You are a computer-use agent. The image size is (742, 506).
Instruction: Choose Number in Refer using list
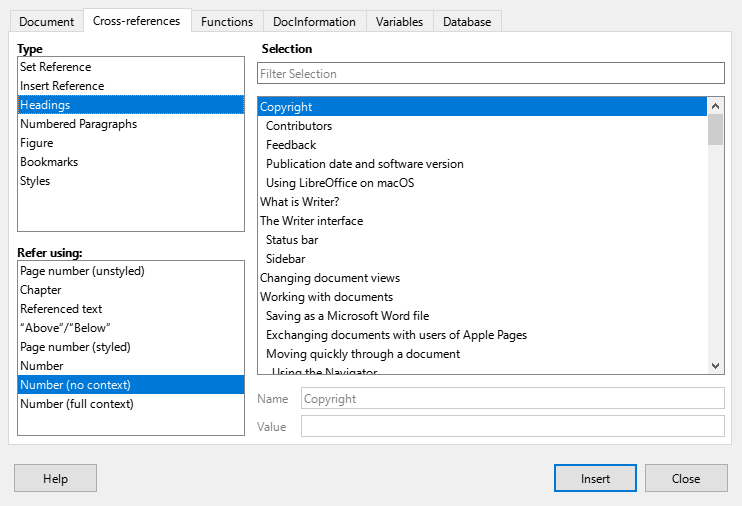[x=131, y=365]
